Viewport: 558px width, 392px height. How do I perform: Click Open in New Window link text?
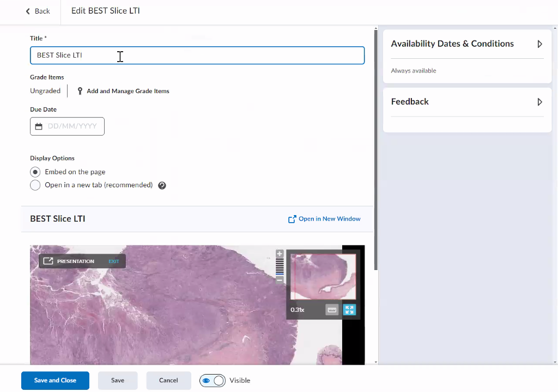(330, 219)
